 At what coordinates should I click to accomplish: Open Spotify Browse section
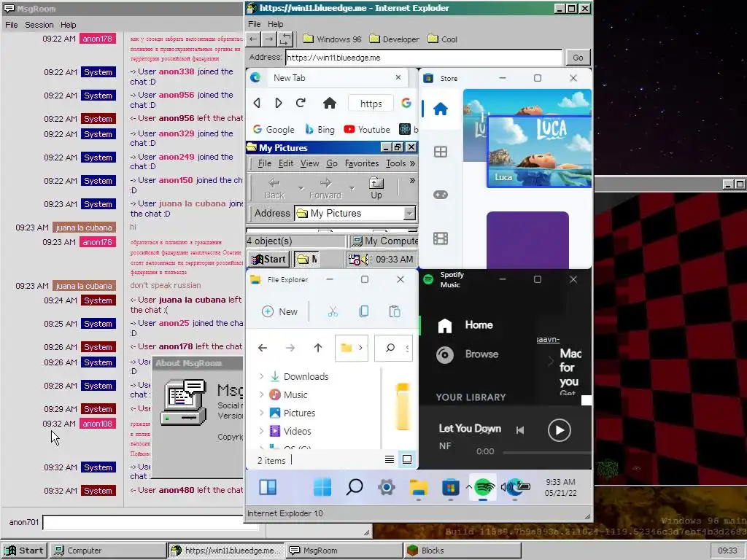point(468,354)
